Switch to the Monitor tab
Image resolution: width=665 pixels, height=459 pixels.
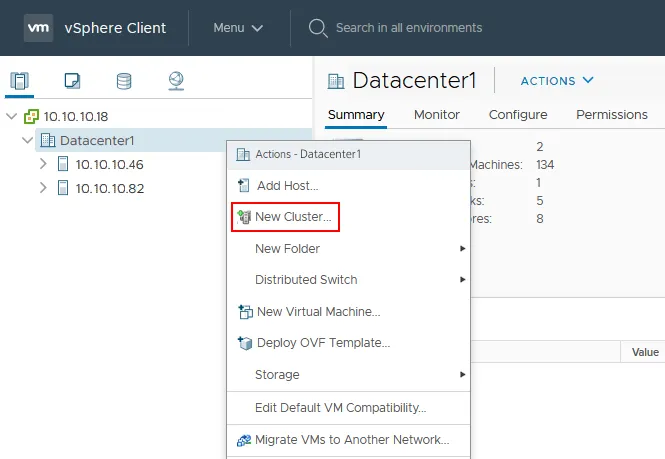[x=437, y=115]
